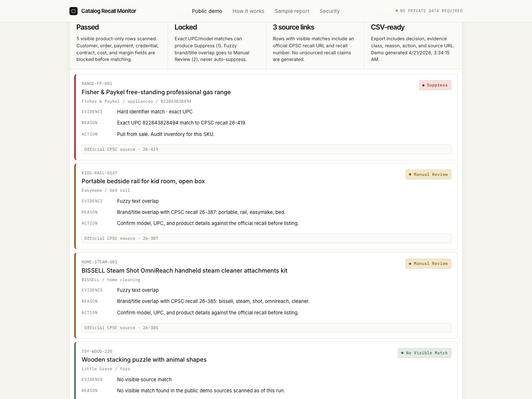This screenshot has height=399, width=532.
Task: Click the CSV-ready summary heading
Action: (388, 27)
